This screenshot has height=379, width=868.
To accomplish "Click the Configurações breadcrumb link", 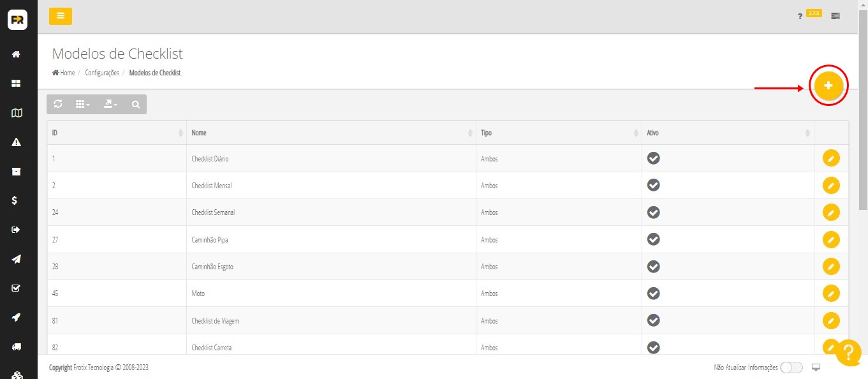I will pyautogui.click(x=102, y=73).
